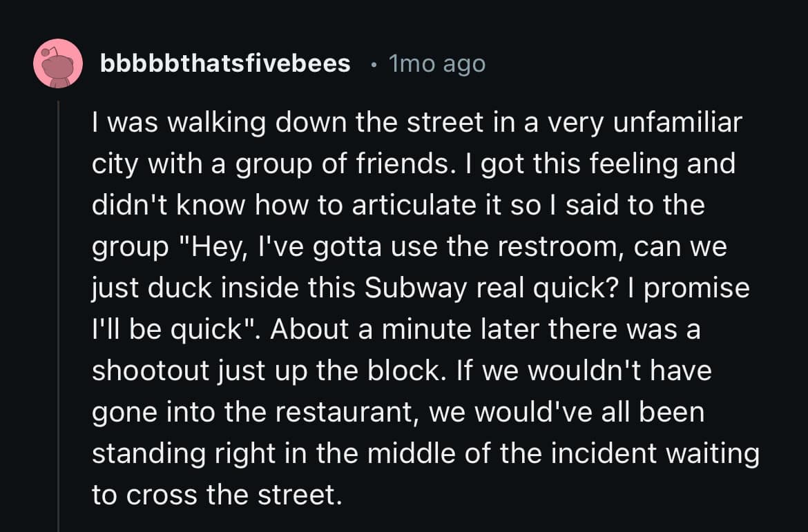Click the final line "to cross the street."
Screen dimensions: 808x532
[x=217, y=495]
